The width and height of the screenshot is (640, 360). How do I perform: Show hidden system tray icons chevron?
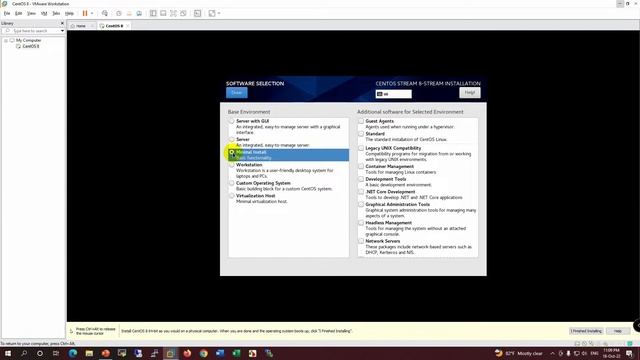click(552, 353)
